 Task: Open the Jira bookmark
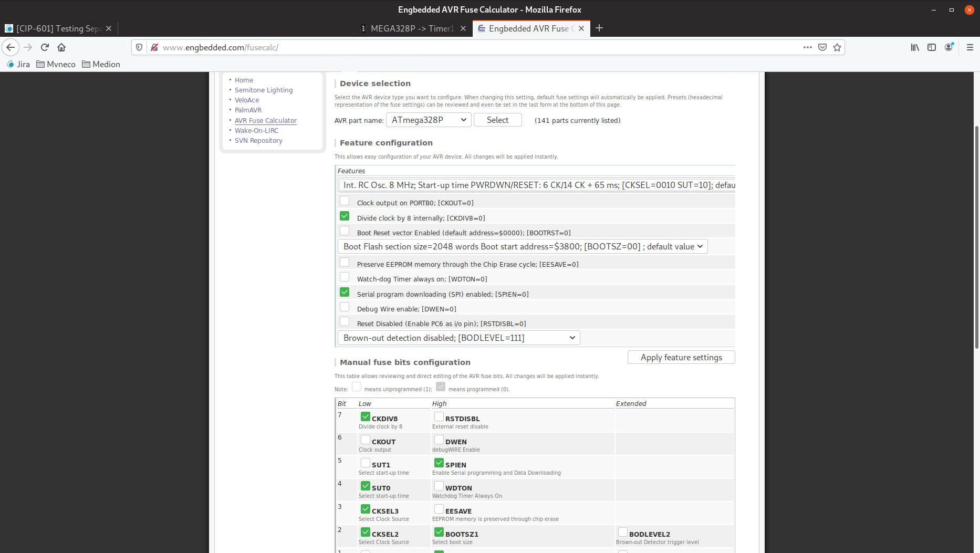coord(18,64)
